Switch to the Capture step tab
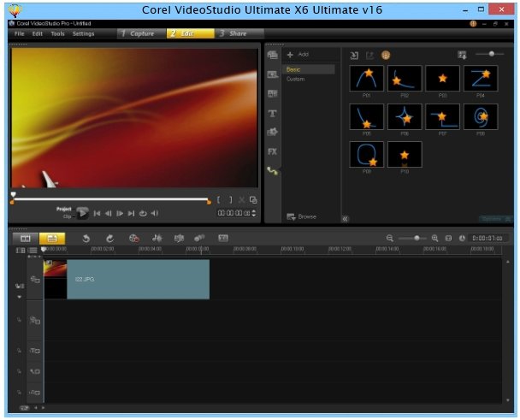 [141, 33]
